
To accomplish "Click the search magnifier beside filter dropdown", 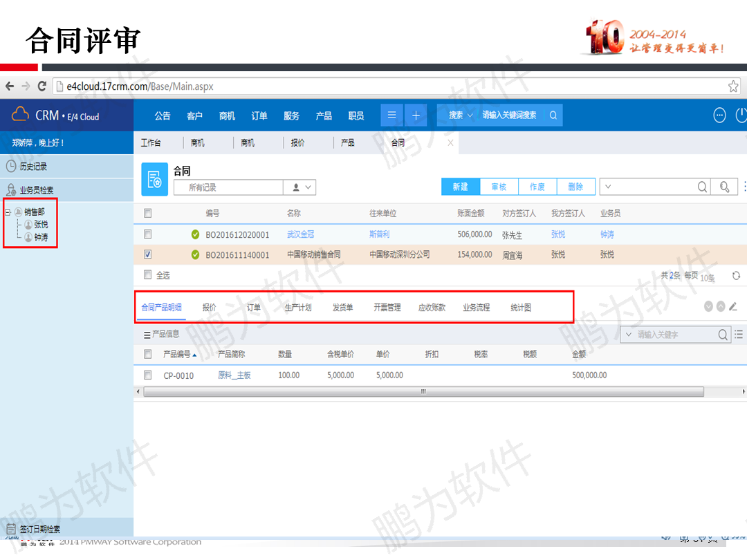I will 702,187.
